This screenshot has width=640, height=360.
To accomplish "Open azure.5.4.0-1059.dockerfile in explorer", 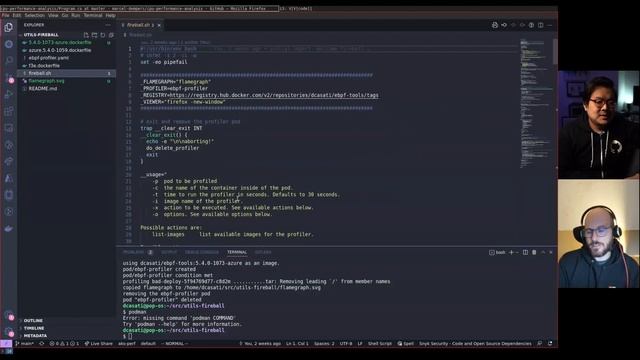I will [60, 50].
